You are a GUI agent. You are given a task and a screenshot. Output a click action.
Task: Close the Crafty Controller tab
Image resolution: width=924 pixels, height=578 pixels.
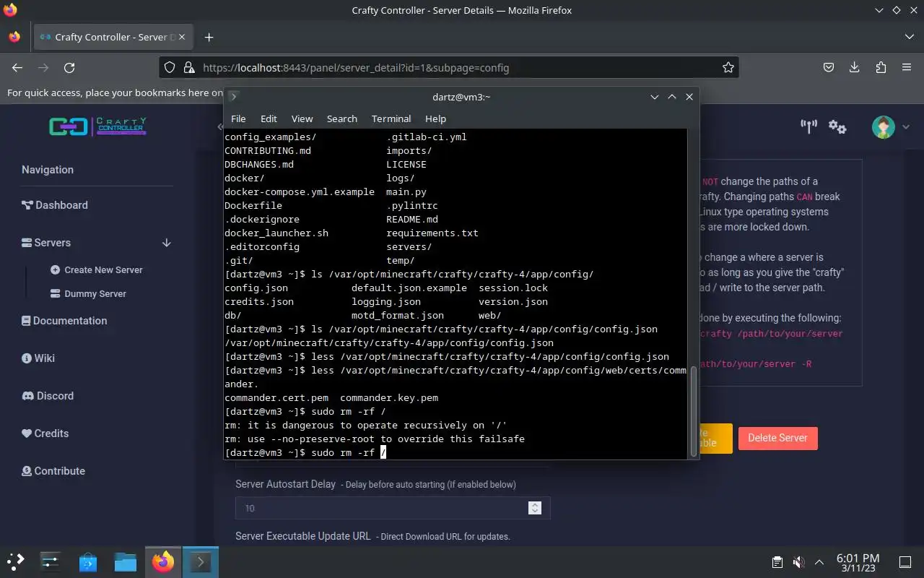tap(182, 37)
